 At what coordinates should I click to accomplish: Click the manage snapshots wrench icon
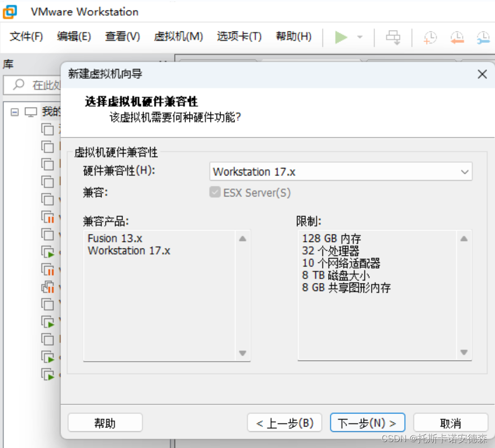[483, 37]
